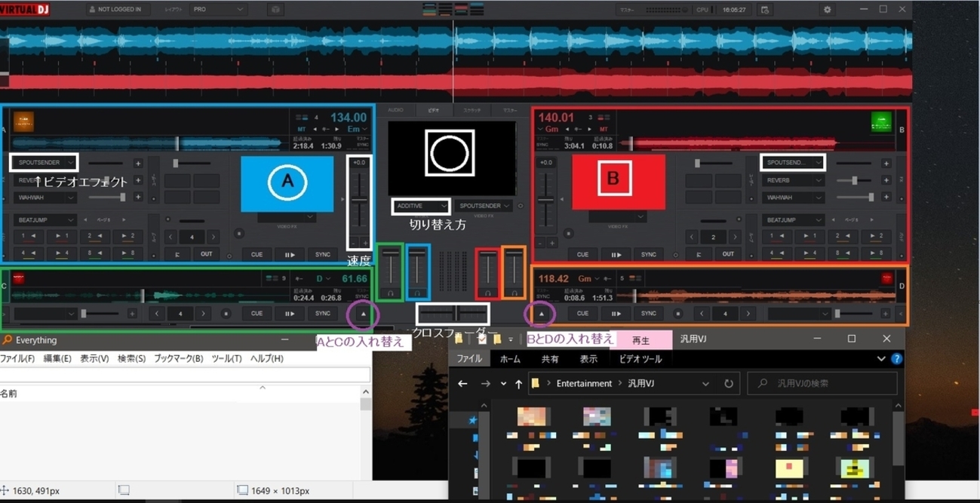Switch to the AUDIO mixer tab

395,110
